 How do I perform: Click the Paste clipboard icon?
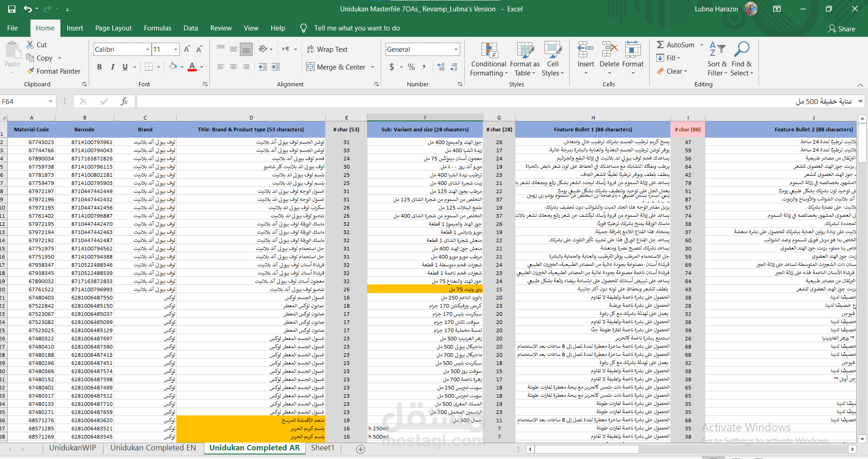coord(12,50)
